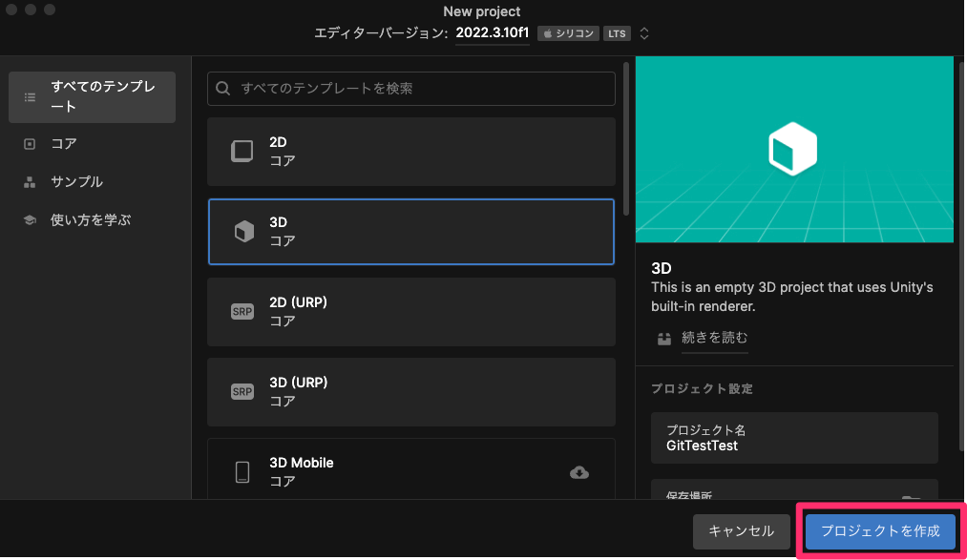
Task: Click the サンプル sidebar blocks icon
Action: (30, 182)
